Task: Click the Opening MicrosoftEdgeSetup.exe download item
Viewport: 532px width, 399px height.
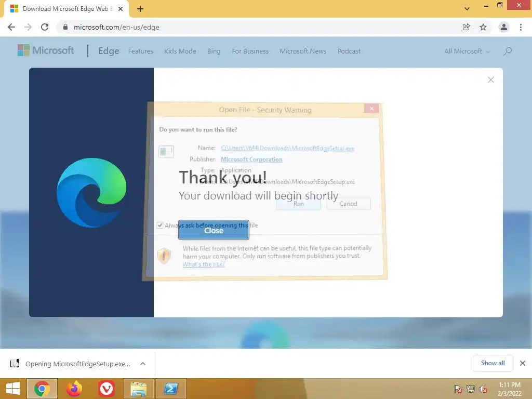Action: (x=71, y=364)
